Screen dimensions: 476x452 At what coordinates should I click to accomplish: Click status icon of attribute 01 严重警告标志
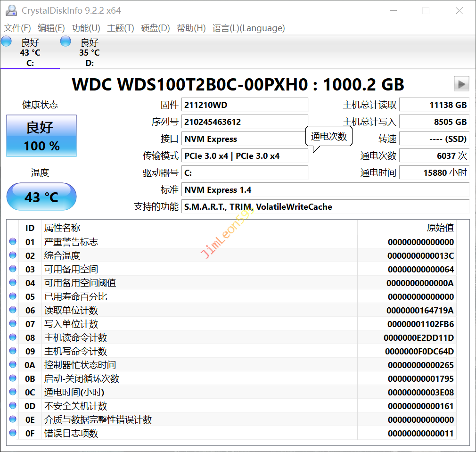[x=13, y=242]
